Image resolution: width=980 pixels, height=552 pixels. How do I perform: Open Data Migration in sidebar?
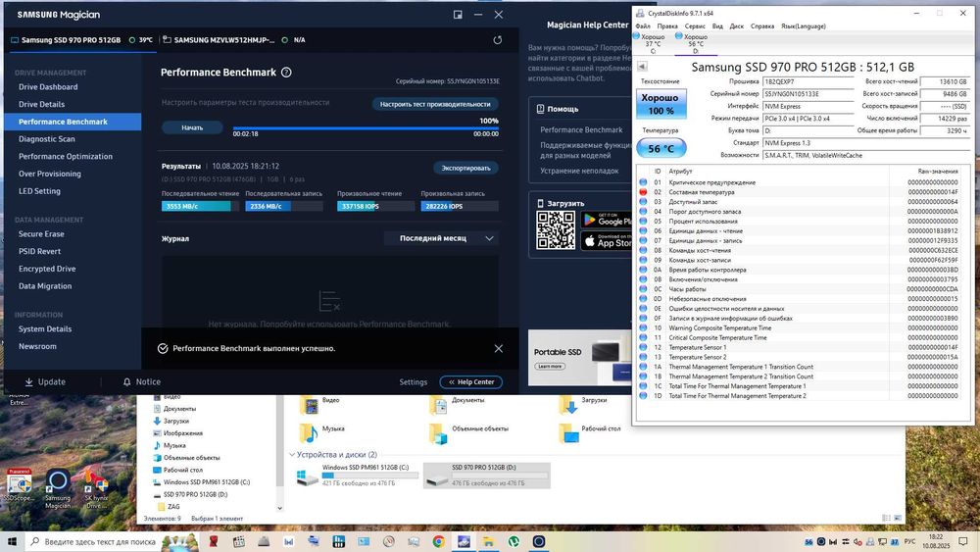[45, 286]
